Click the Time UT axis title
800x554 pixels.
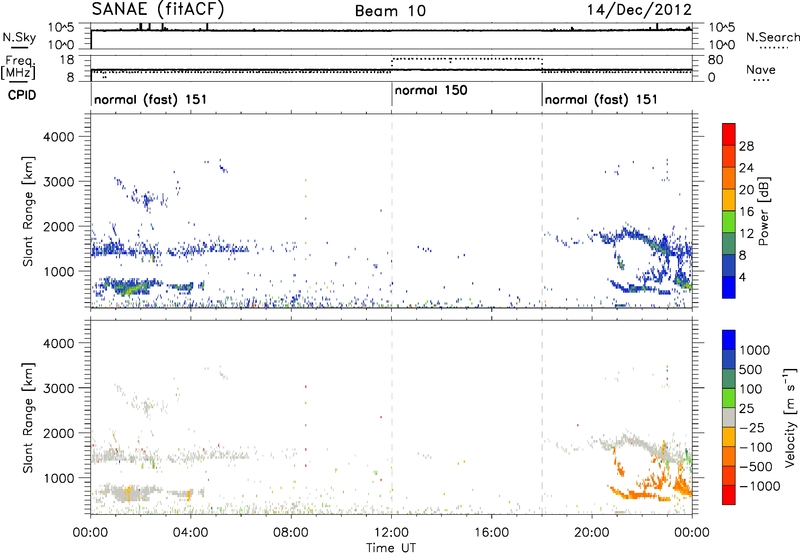coord(391,548)
